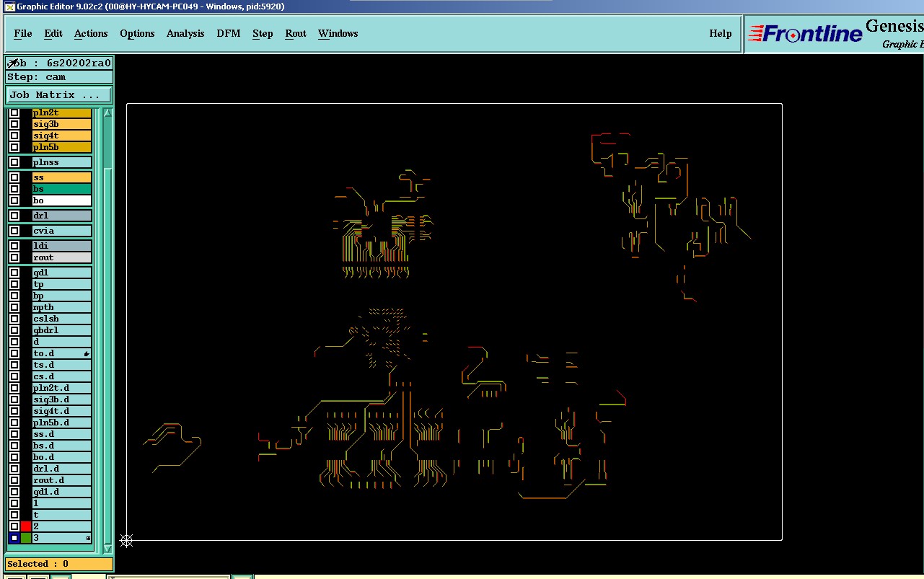This screenshot has height=579, width=924.
Task: Select the pln2t.d layer name
Action: pos(62,388)
